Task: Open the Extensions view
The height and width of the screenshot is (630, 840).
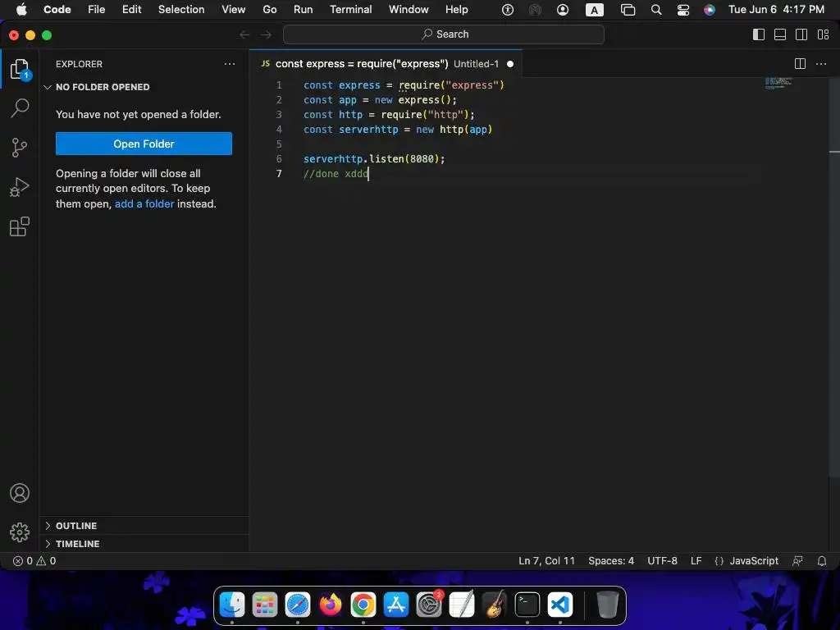Action: click(x=20, y=226)
